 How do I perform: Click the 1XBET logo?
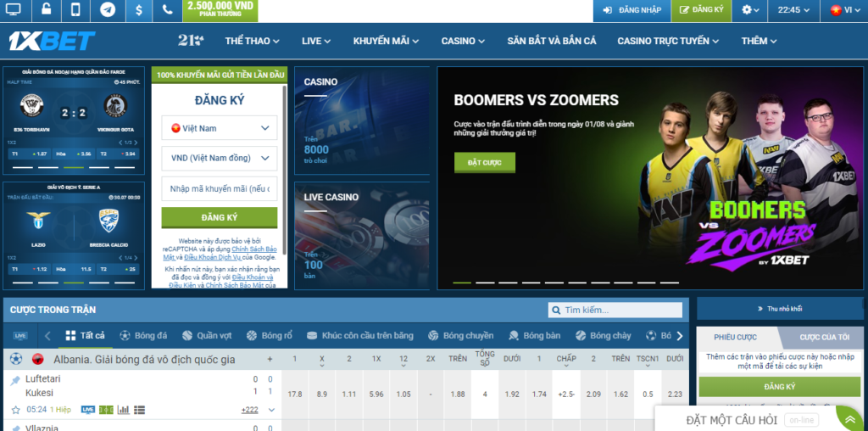pos(52,41)
